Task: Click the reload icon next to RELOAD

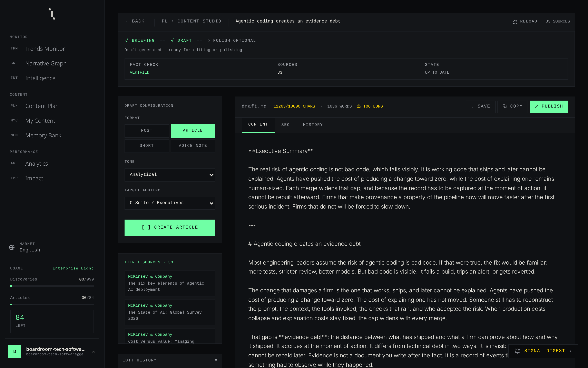Action: 515,22
